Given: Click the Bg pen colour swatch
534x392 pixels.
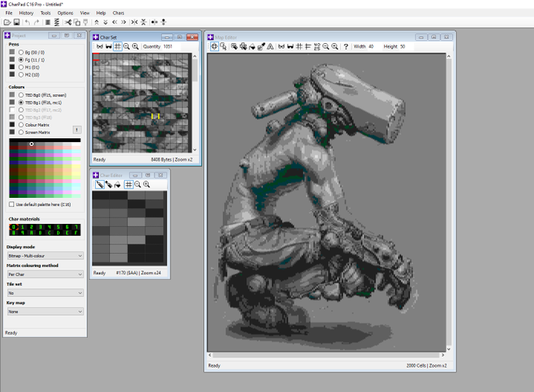Looking at the screenshot, I should 12,52.
